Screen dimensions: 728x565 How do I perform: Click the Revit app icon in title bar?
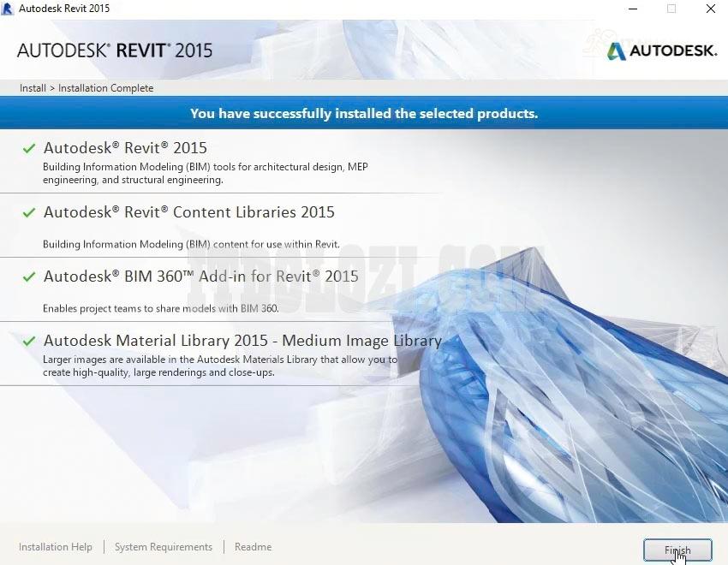[9, 9]
